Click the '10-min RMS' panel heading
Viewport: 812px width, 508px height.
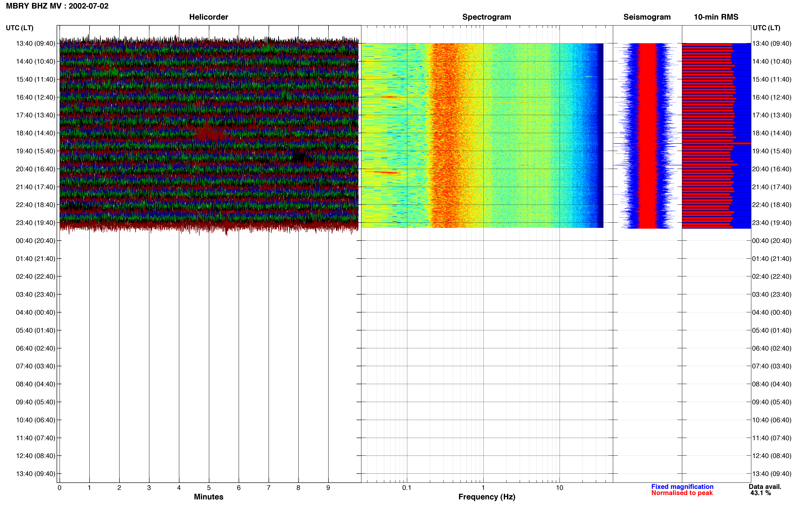coord(716,17)
